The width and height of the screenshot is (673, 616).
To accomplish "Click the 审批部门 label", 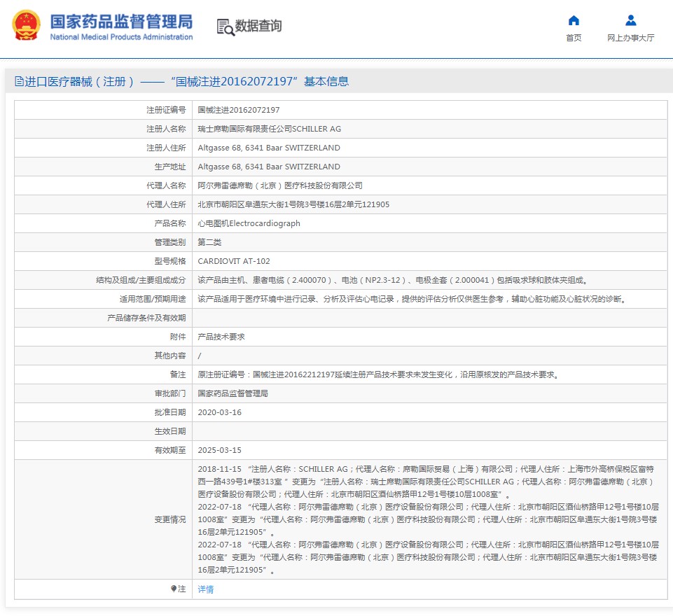I will tap(170, 393).
